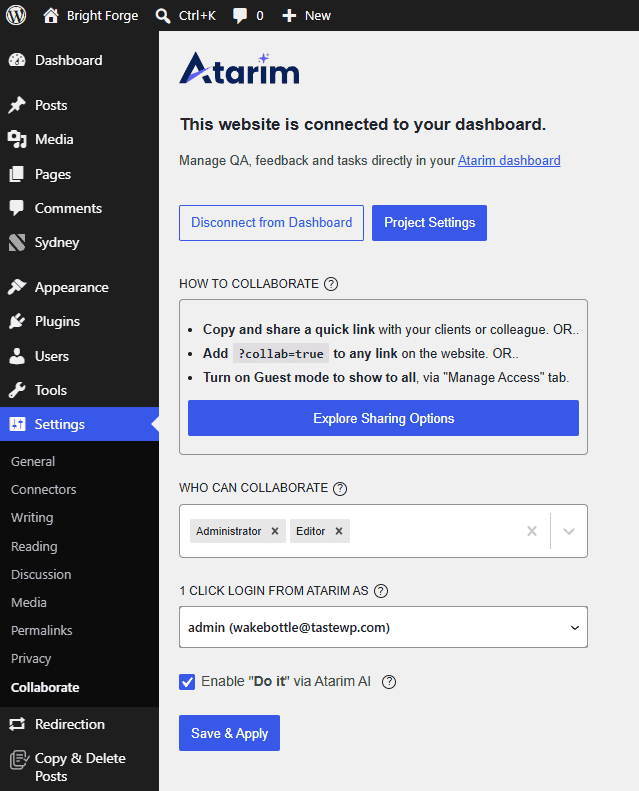Viewport: 639px width, 791px height.
Task: Click the ?collab=true code snippet
Action: tap(281, 354)
